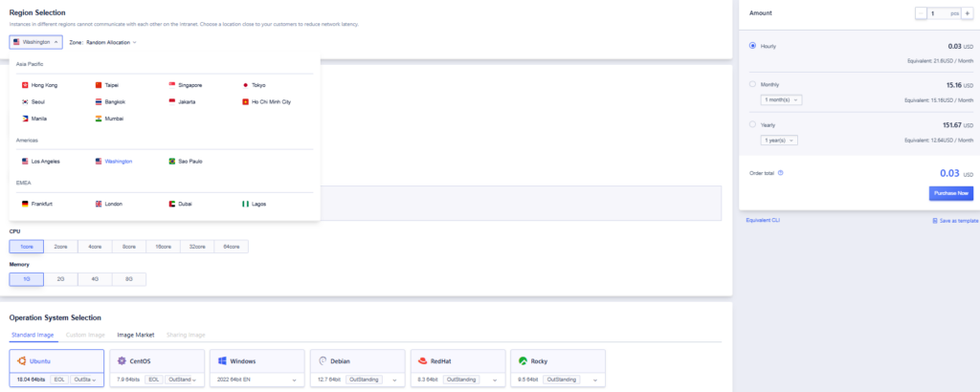Collapse the Washington region dropdown
The height and width of the screenshot is (392, 980).
coord(36,42)
